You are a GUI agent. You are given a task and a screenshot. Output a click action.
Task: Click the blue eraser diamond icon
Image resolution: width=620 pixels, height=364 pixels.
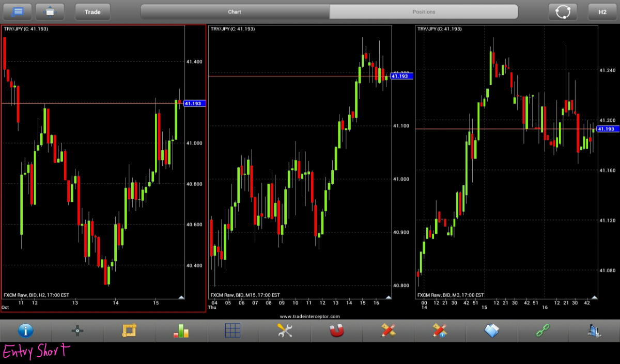coord(491,330)
